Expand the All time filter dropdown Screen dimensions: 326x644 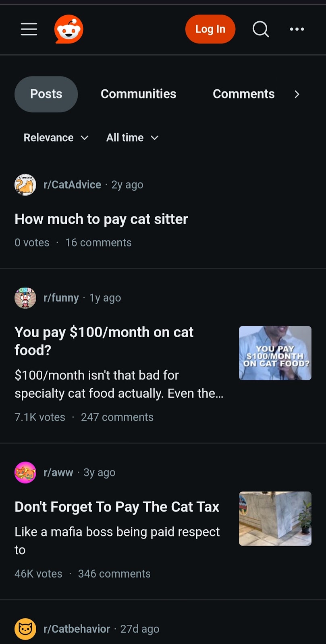(132, 138)
